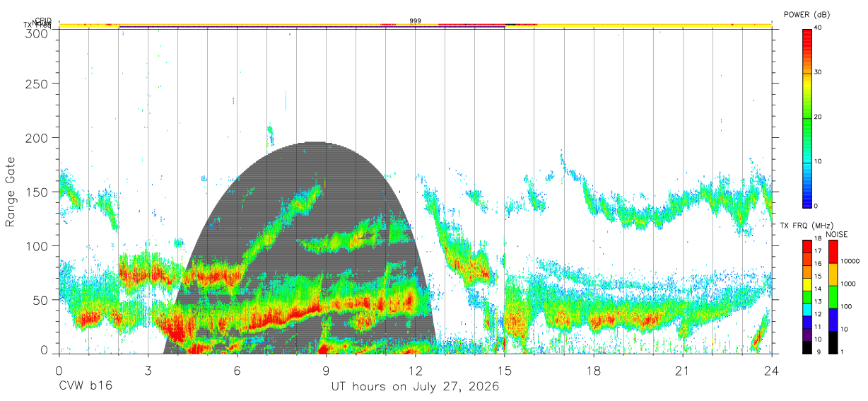Click the 6 tick on the UT hours axis
Image resolution: width=868 pixels, height=401 pixels.
click(237, 371)
